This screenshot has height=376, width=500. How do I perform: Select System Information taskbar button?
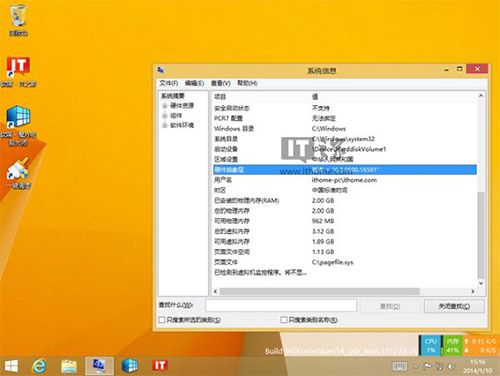[x=99, y=366]
